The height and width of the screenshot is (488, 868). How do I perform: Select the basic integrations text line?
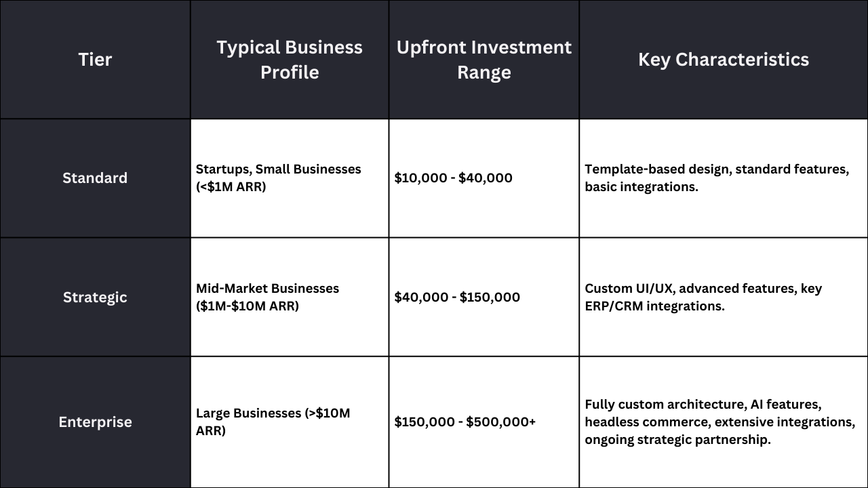[642, 186]
